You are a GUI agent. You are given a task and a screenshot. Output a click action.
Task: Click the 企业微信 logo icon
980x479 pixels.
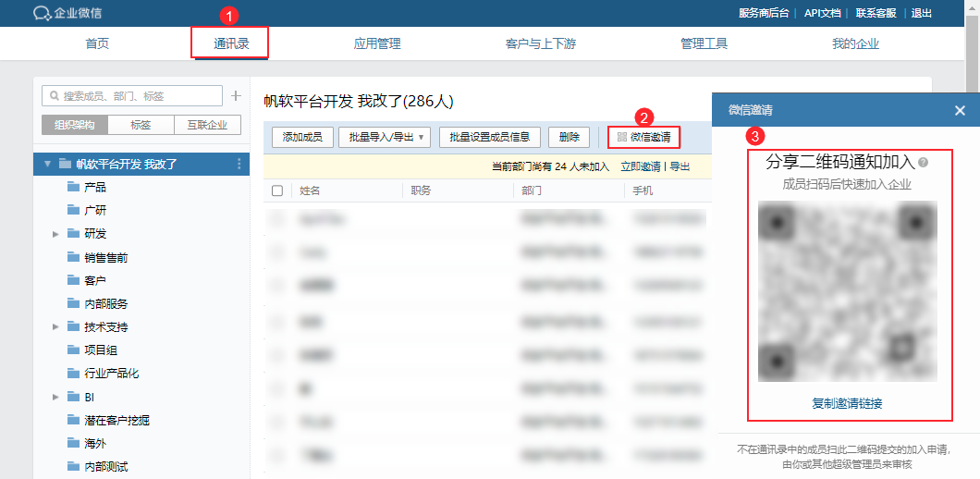tap(43, 13)
